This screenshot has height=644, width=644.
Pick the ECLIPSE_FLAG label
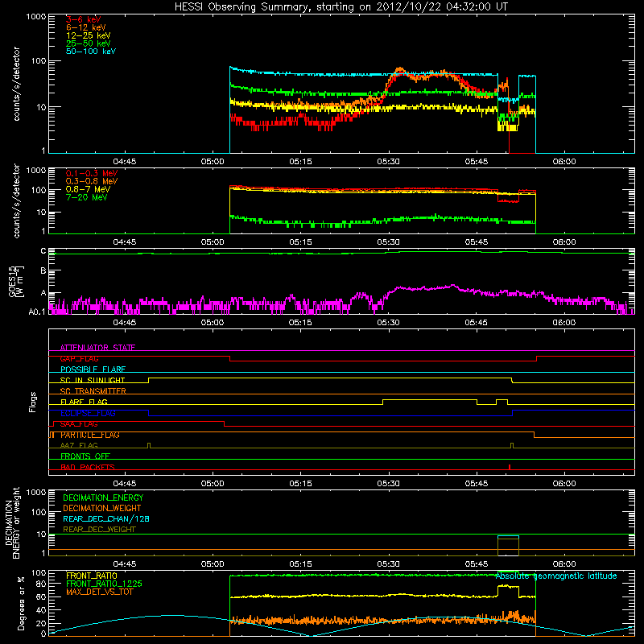click(x=88, y=413)
